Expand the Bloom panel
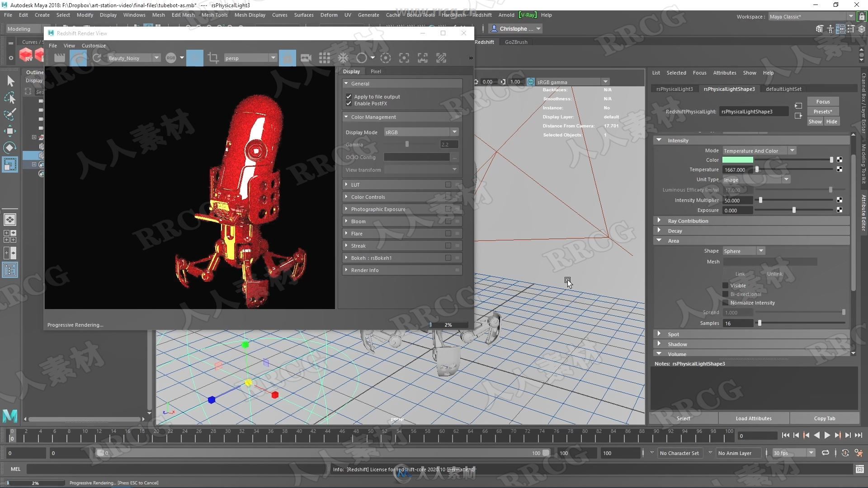 pos(347,221)
